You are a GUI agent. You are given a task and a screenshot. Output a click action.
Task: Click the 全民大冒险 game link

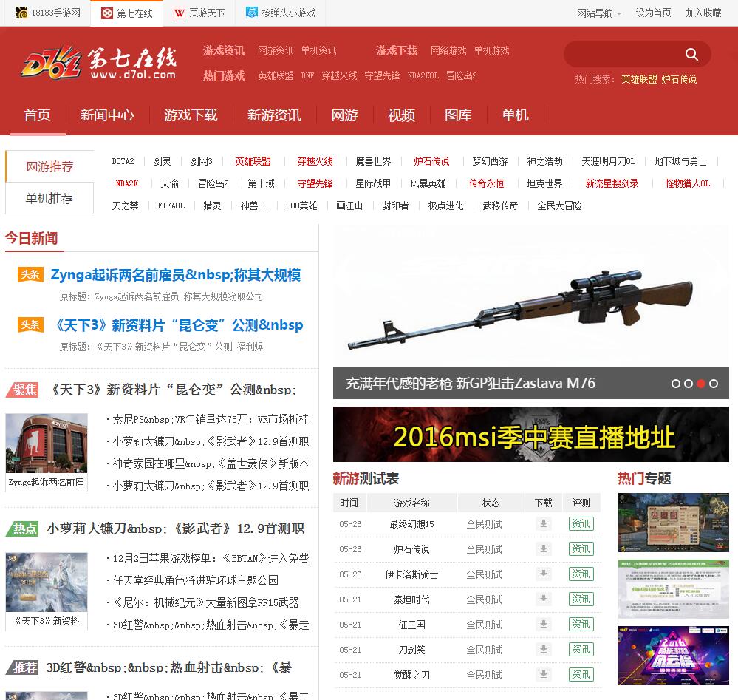coord(559,205)
